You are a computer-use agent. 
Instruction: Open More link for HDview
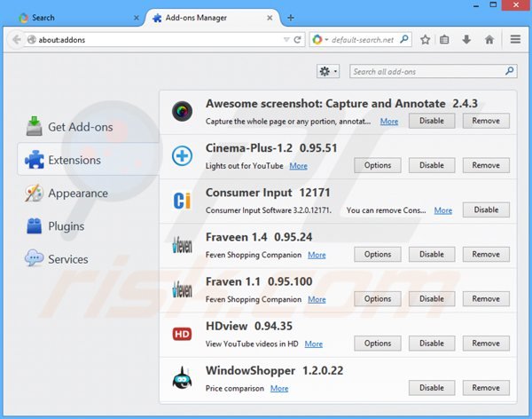coord(314,344)
